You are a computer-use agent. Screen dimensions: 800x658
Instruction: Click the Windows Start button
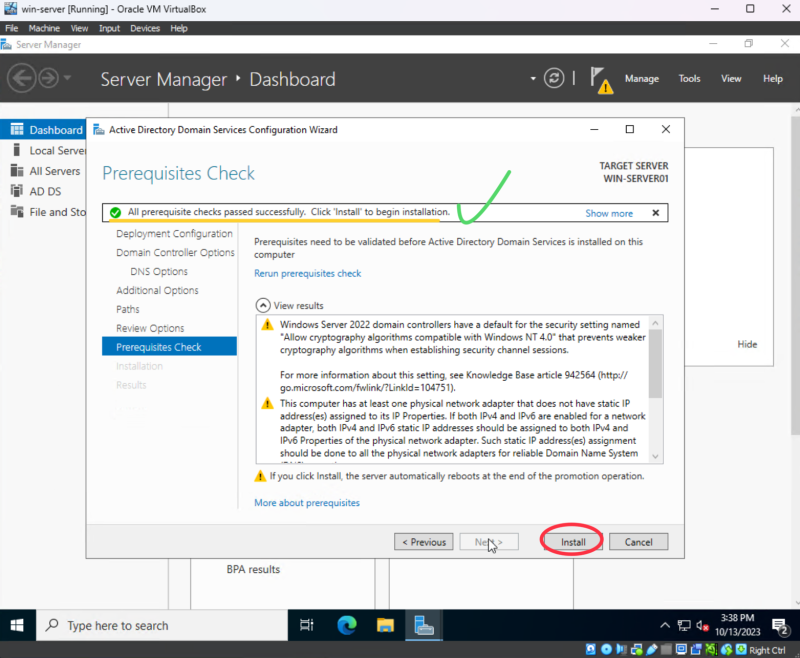(18, 626)
